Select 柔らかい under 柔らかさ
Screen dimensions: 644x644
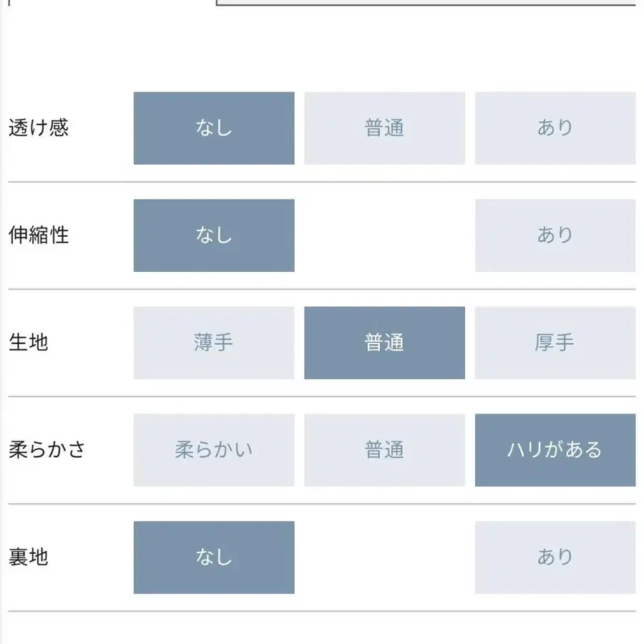coord(213,450)
